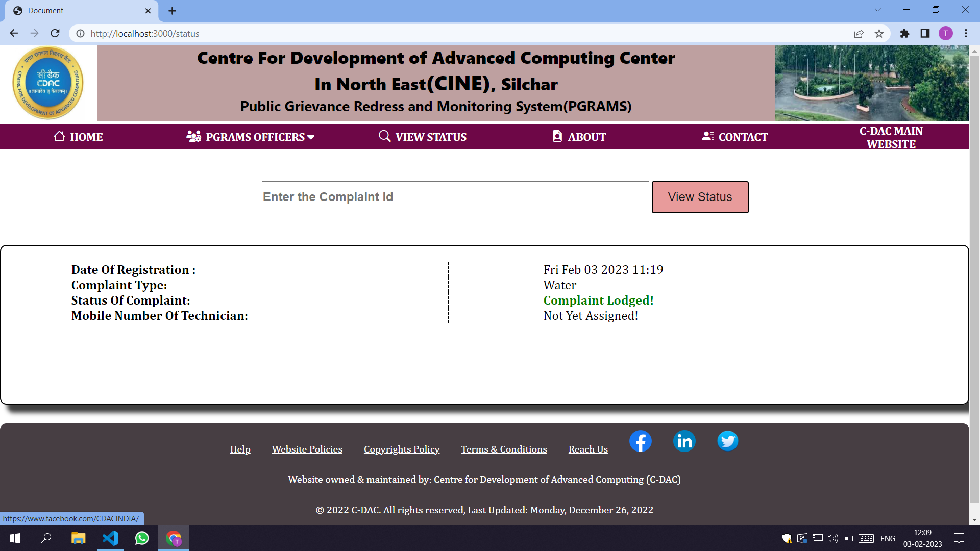Select the Home icon in the navbar
Screen dimensions: 980x551
pos(59,137)
